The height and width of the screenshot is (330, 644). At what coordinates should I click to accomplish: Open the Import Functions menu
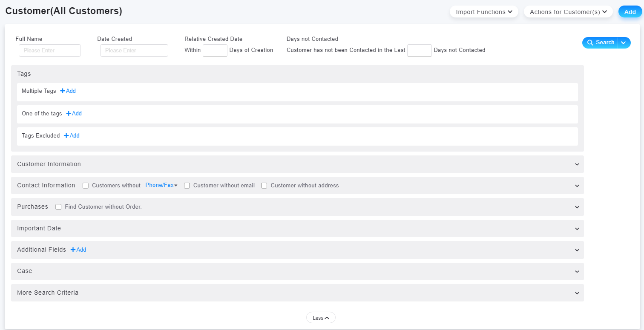(x=483, y=12)
